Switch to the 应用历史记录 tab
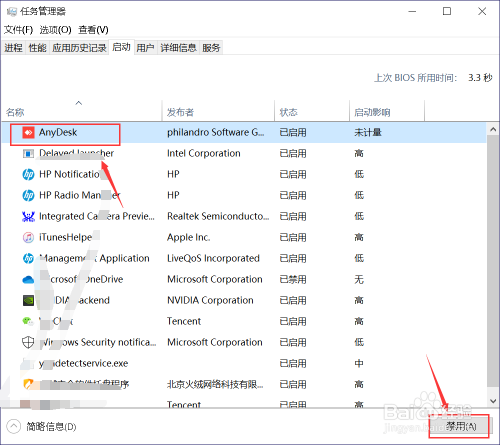Image resolution: width=500 pixels, height=445 pixels. point(79,48)
